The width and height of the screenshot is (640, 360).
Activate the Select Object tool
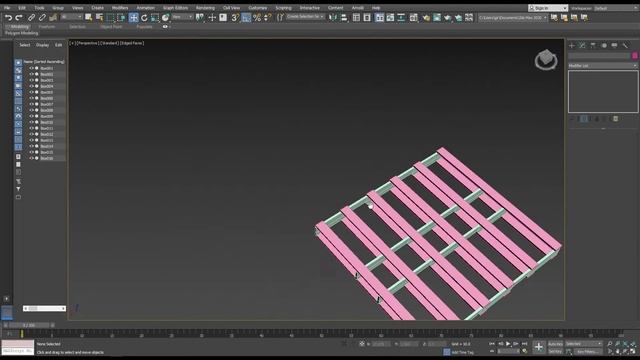tap(89, 18)
